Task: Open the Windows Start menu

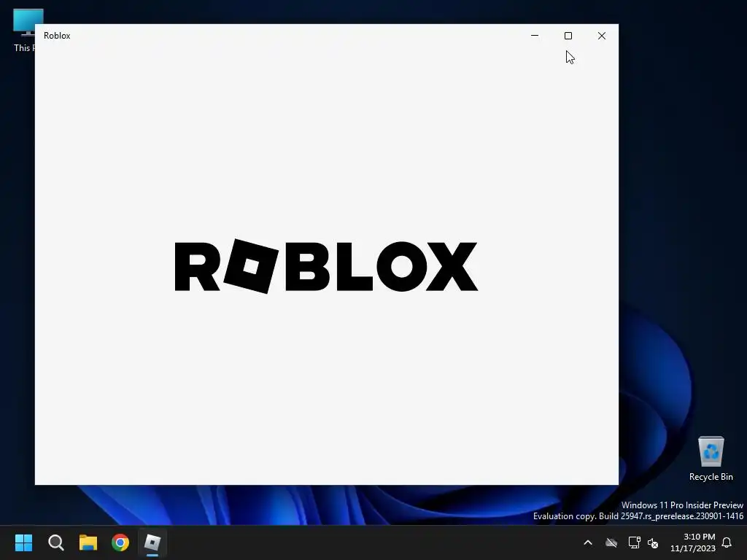Action: click(23, 542)
